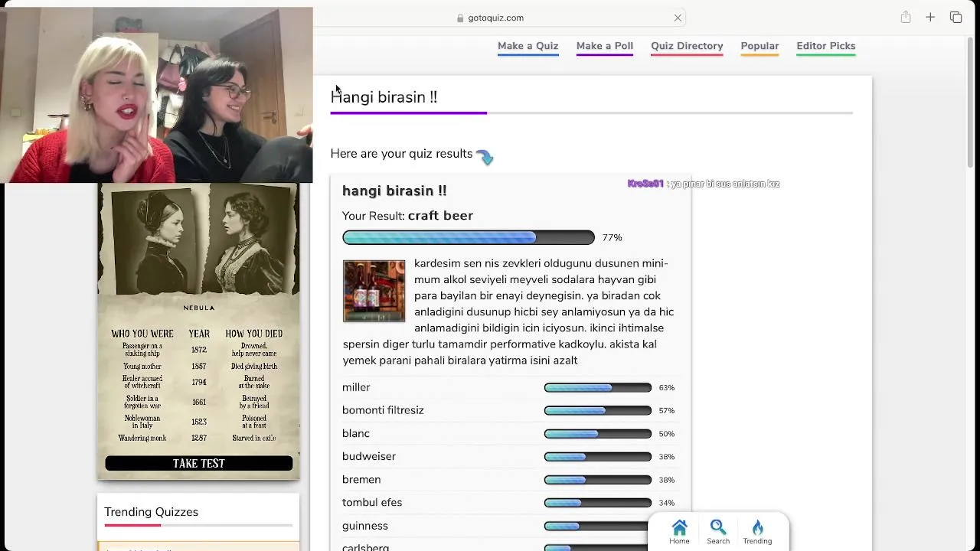Click 'Poisoned at a feast' ad text
Image resolution: width=980 pixels, height=551 pixels.
click(x=254, y=422)
